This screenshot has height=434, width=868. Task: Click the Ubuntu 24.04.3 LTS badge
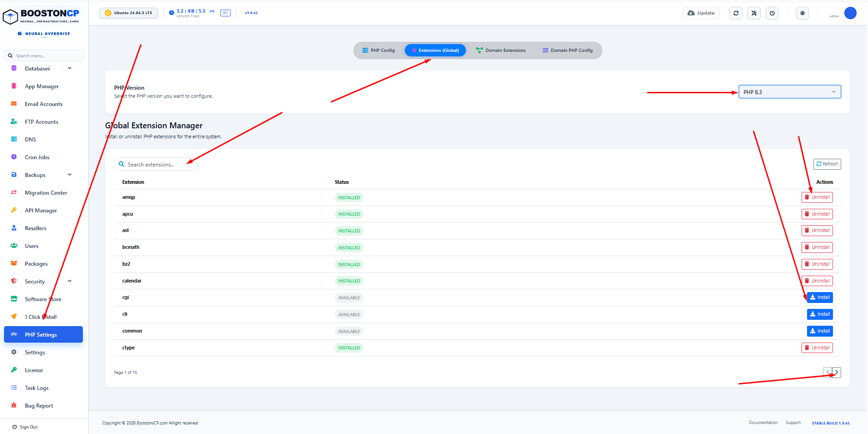(x=128, y=13)
